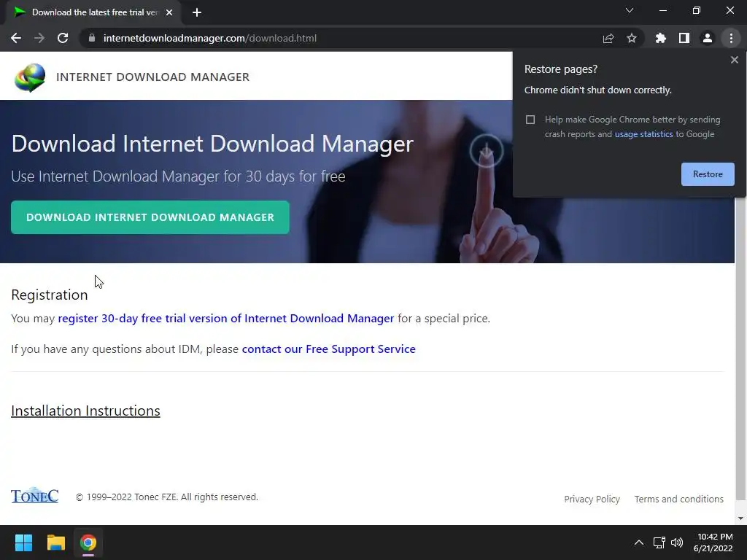This screenshot has height=560, width=747.
Task: Click the Tonec logo in footer
Action: [35, 496]
